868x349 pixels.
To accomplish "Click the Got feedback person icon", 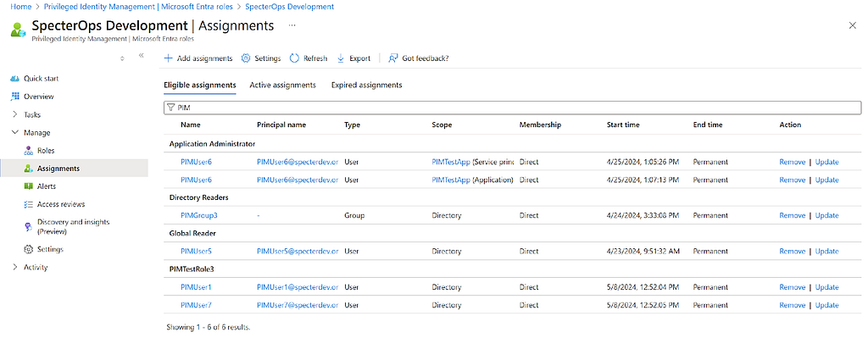I will pyautogui.click(x=393, y=58).
